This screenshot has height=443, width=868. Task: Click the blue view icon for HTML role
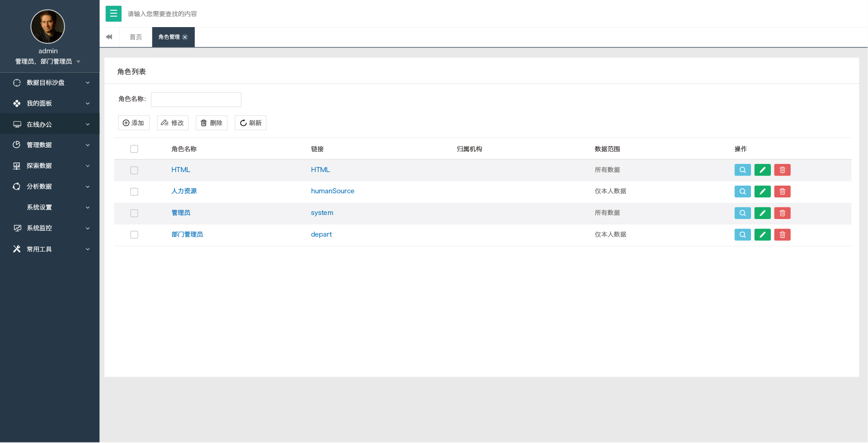click(742, 170)
